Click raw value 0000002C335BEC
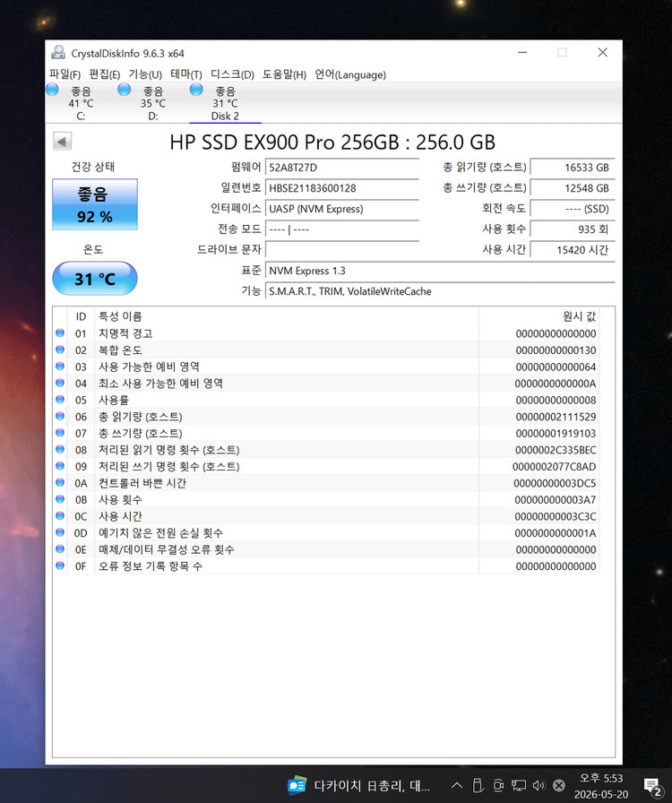The image size is (672, 803). coord(556,450)
